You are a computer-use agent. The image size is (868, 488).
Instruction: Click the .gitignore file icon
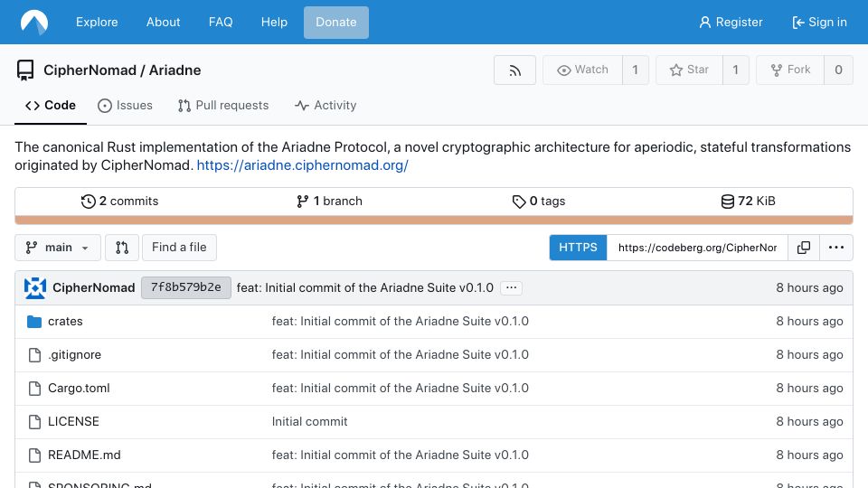coord(34,354)
